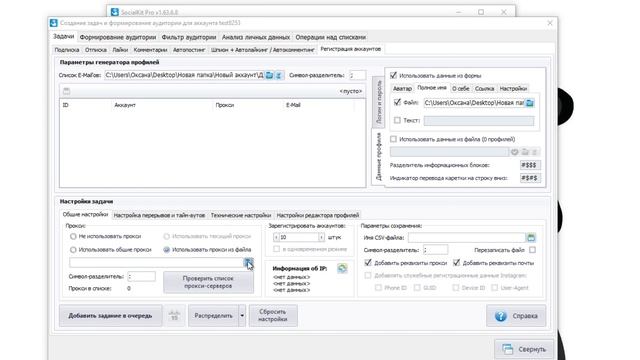Click the check-mark icon under Использовать данные из файла
640x360 pixels.
coord(515,152)
